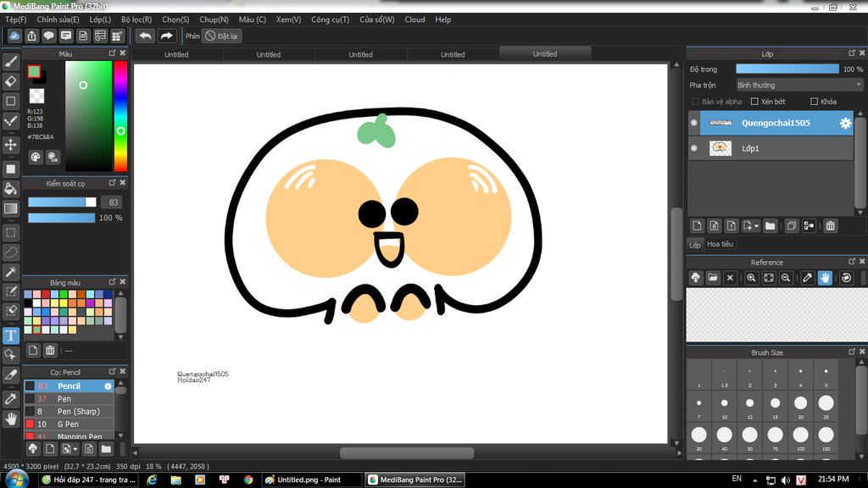
Task: Open the Pha trộn blend mode dropdown
Action: [799, 86]
